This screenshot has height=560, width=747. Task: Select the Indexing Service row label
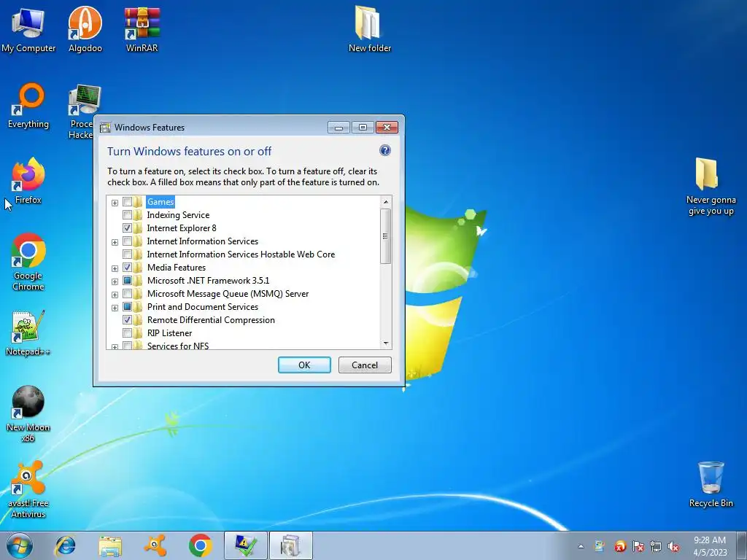click(178, 215)
